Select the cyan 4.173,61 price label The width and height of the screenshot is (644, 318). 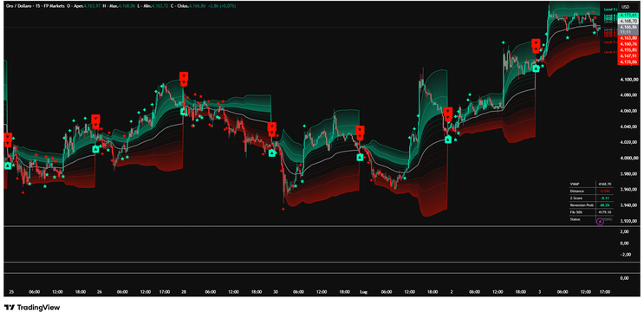tap(628, 16)
